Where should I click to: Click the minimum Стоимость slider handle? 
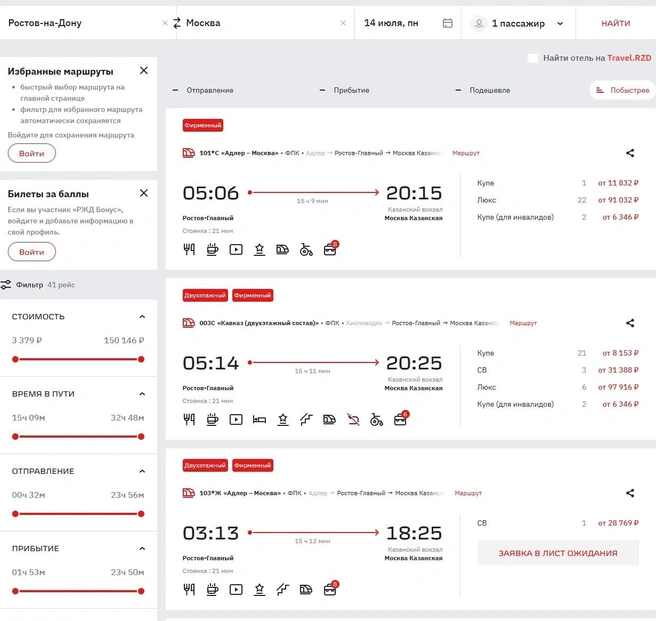point(15,359)
